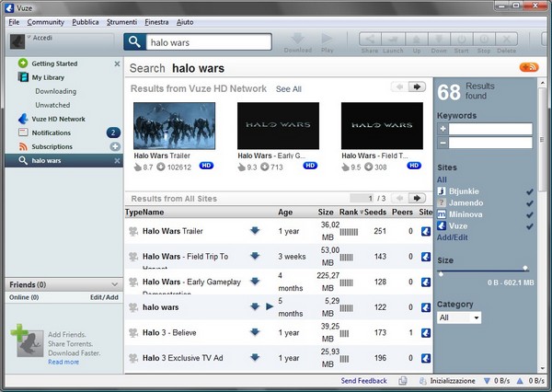Sort results by Seeds column
552x392 pixels.
(375, 212)
